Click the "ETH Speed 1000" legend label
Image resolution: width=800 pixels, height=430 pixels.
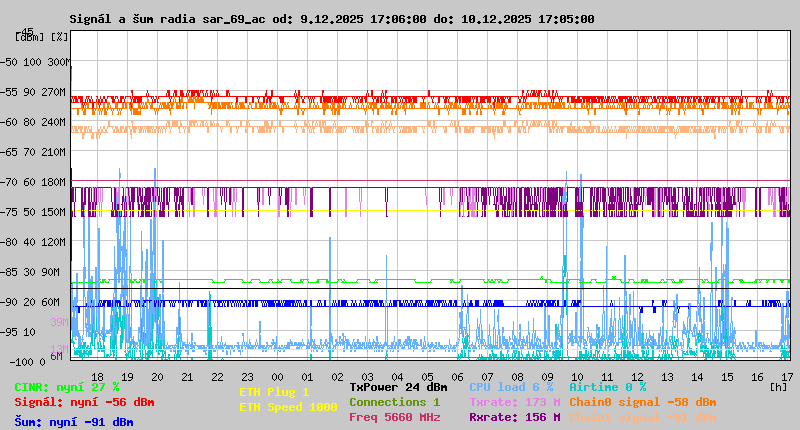(x=288, y=407)
